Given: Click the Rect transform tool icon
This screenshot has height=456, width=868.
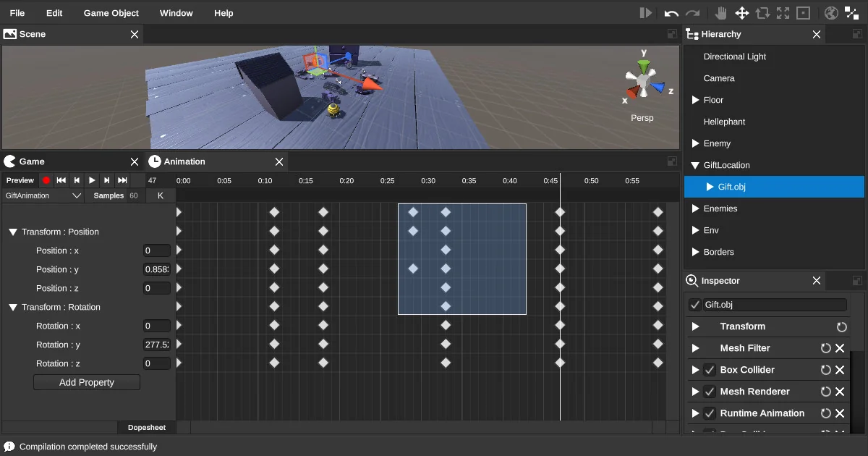Looking at the screenshot, I should 804,12.
